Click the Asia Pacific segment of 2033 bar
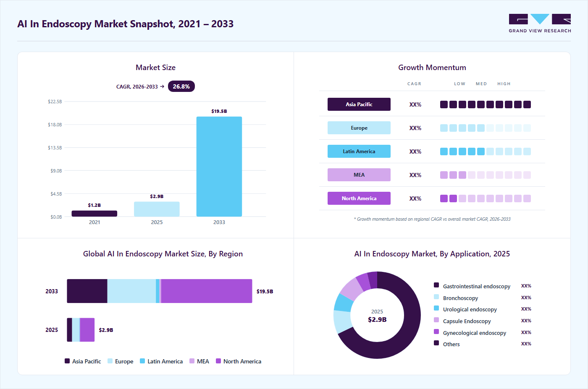The width and height of the screenshot is (588, 389). click(87, 291)
